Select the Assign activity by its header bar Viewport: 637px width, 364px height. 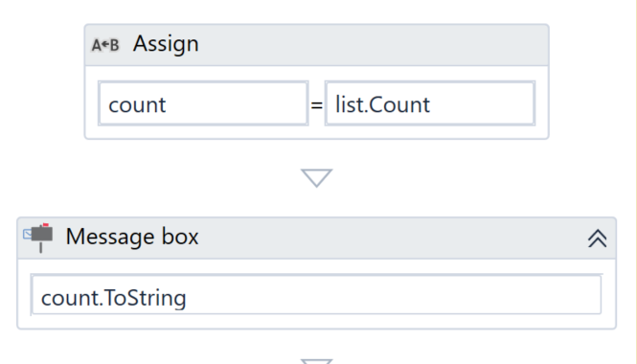click(317, 45)
